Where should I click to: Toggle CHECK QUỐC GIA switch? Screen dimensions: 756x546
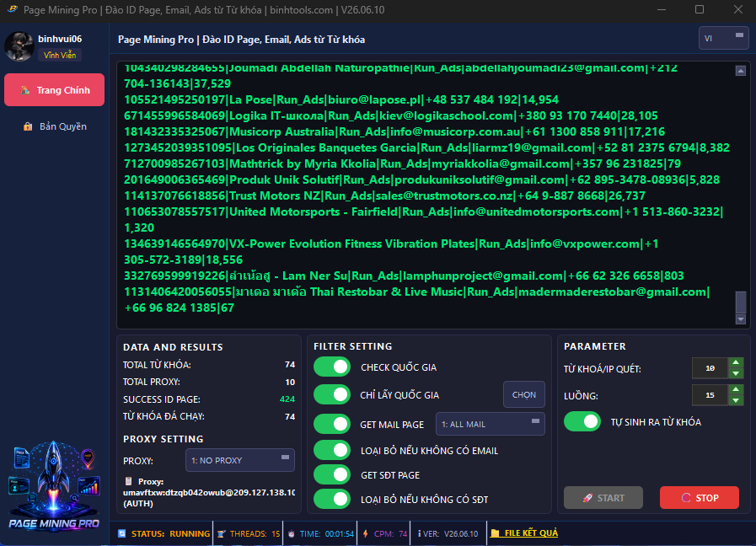[x=332, y=367]
